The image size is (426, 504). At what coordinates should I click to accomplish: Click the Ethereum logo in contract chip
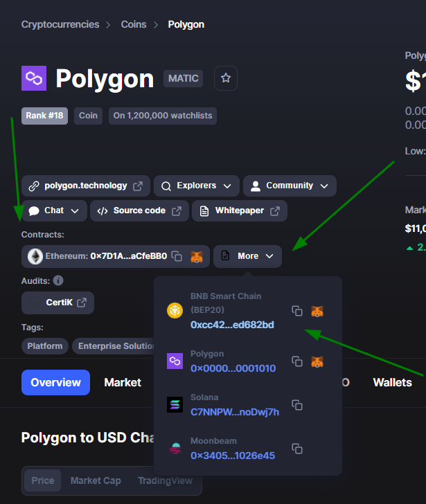[x=35, y=256]
